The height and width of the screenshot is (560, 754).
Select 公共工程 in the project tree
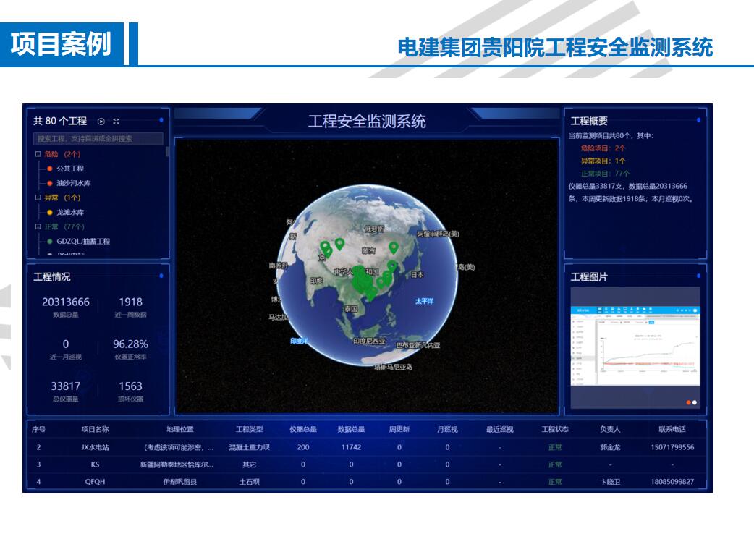[70, 169]
